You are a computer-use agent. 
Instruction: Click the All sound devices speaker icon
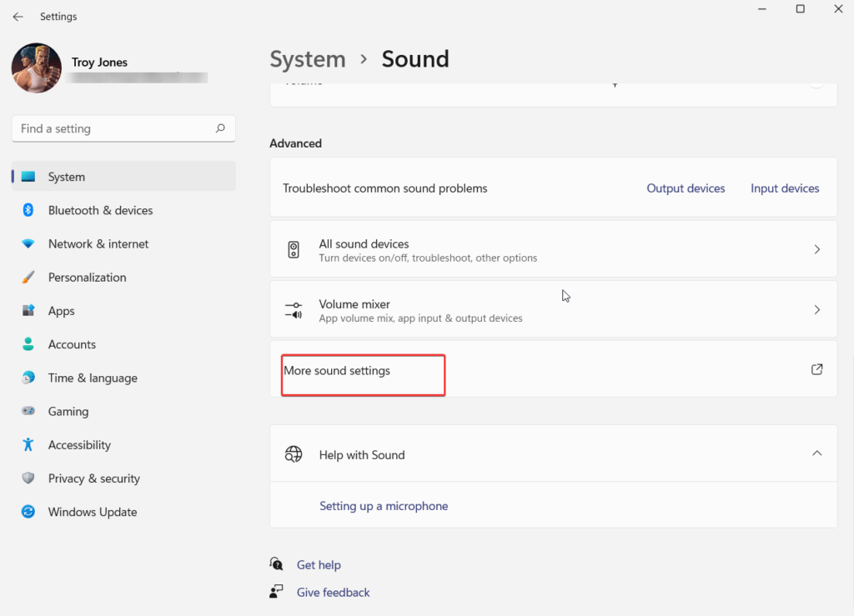[294, 250]
